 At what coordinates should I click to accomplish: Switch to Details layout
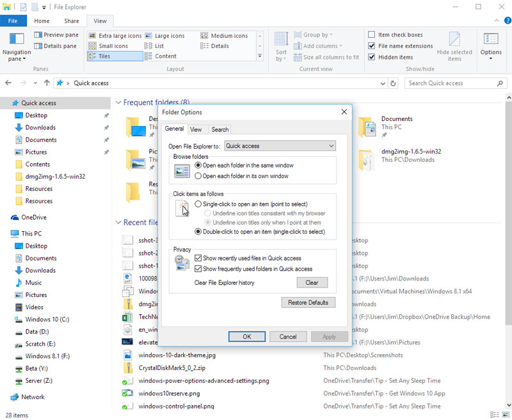[x=215, y=46]
